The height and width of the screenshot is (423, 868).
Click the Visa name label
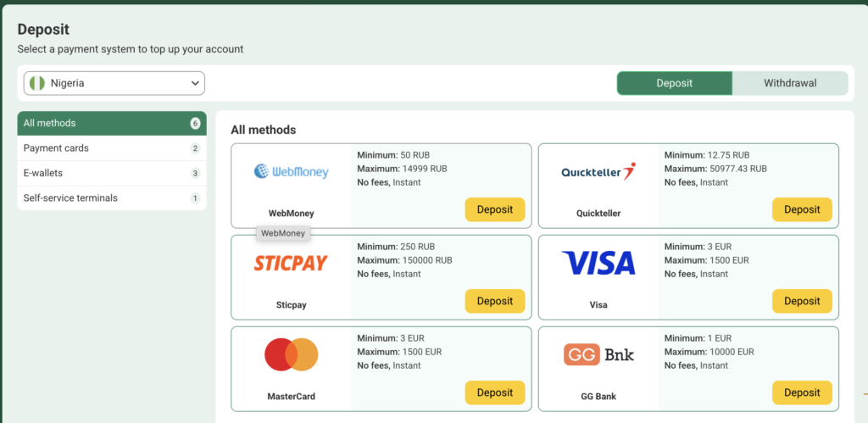(x=598, y=304)
